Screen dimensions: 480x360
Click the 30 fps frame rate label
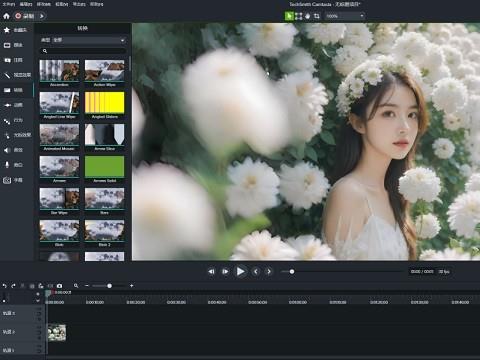444,272
